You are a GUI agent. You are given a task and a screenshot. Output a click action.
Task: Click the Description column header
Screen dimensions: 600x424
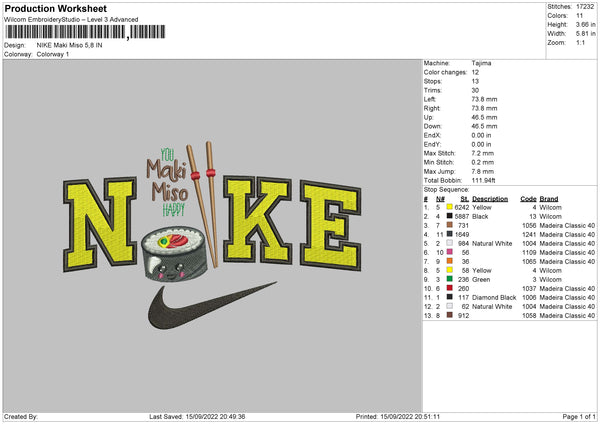[490, 199]
